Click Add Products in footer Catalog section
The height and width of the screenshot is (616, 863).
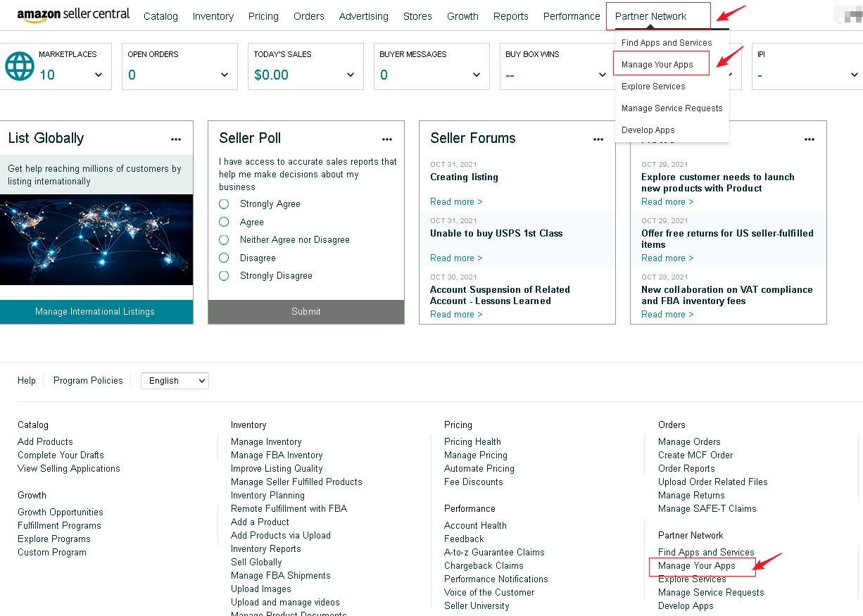tap(45, 441)
